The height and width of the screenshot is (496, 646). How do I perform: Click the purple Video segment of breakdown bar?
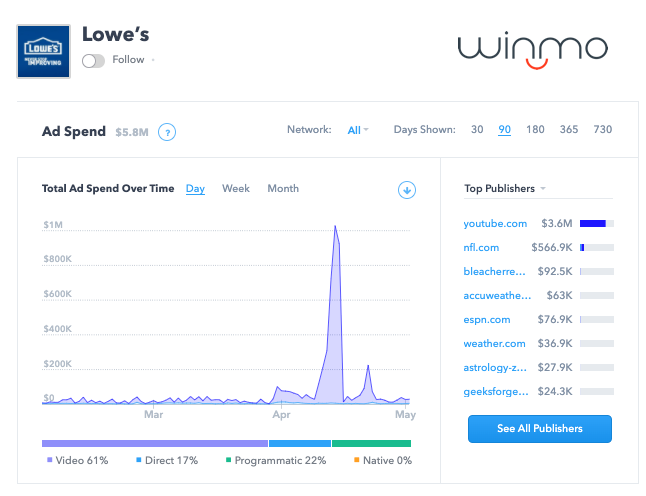pyautogui.click(x=155, y=443)
